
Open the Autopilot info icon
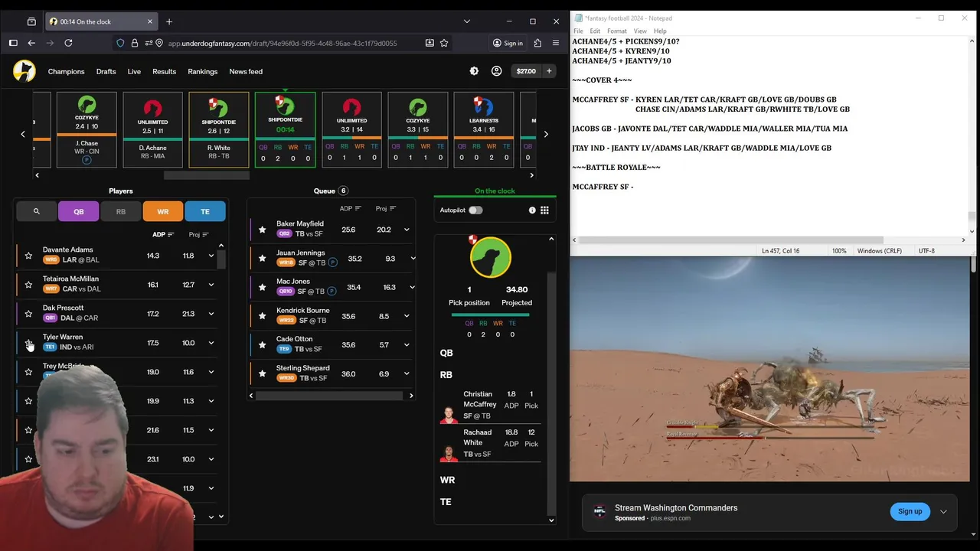pos(532,210)
